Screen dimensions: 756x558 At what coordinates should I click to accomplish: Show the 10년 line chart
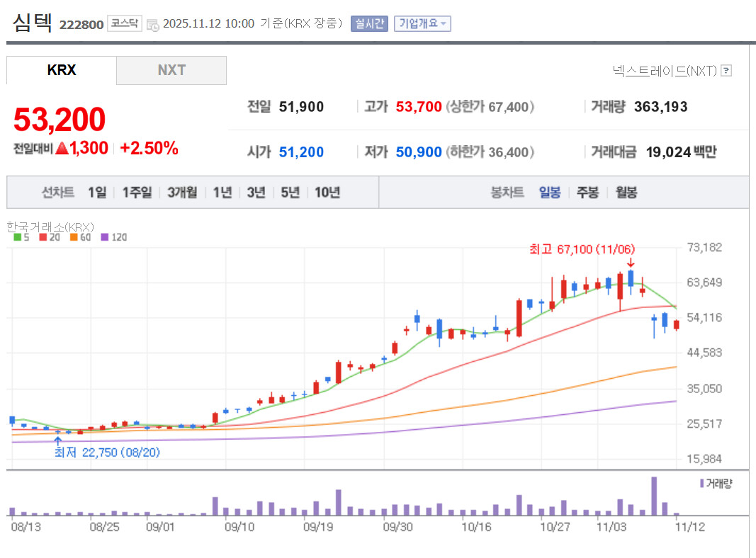327,193
